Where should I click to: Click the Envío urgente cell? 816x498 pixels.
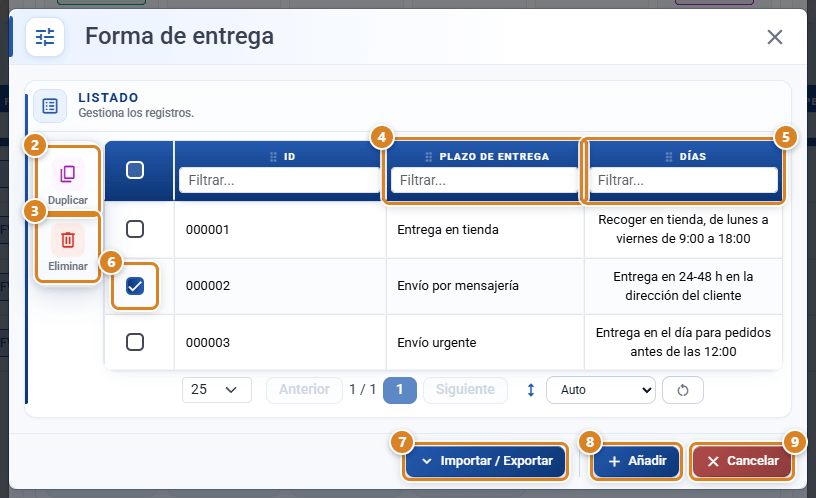pyautogui.click(x=485, y=342)
